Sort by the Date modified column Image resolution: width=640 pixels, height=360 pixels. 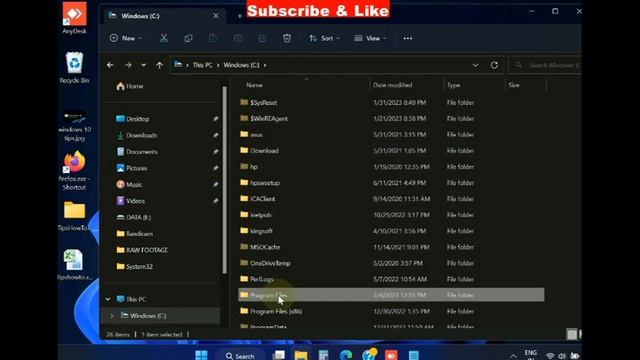[x=392, y=85]
